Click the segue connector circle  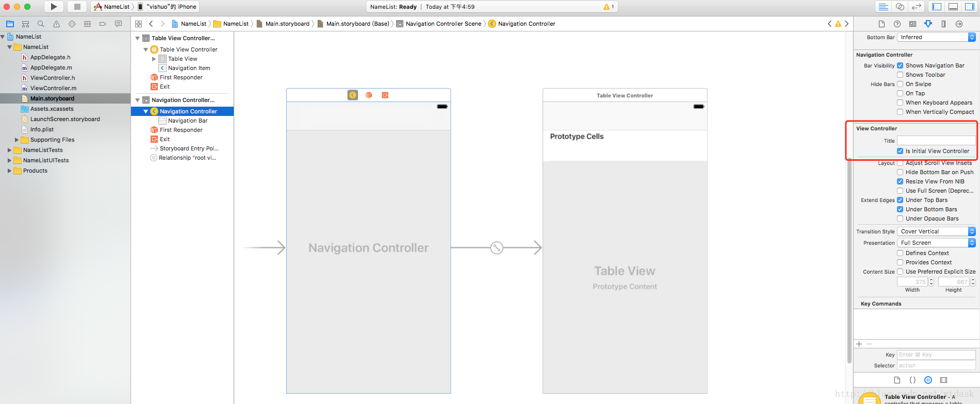tap(496, 248)
